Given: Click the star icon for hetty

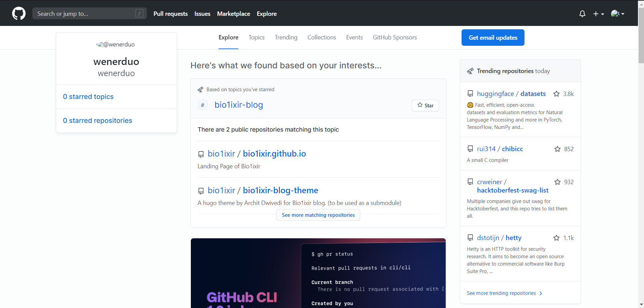Looking at the screenshot, I should pos(556,238).
